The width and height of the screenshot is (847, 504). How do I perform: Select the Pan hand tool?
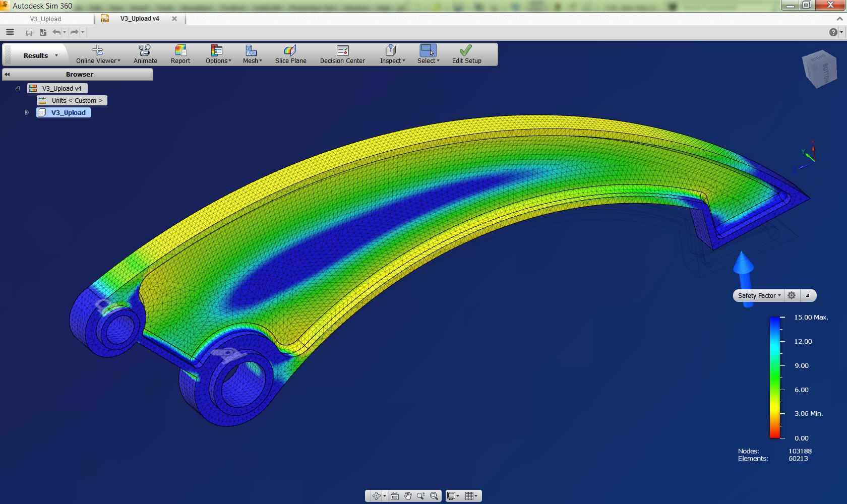point(408,496)
